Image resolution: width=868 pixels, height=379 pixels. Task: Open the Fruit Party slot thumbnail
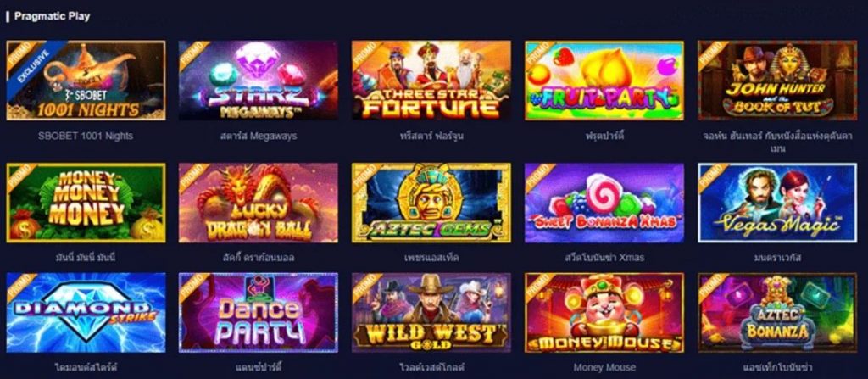[604, 81]
